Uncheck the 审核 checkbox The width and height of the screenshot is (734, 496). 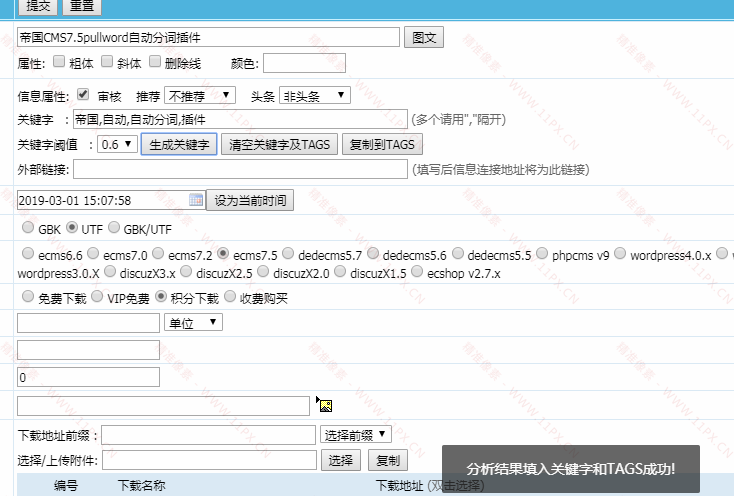[x=83, y=94]
